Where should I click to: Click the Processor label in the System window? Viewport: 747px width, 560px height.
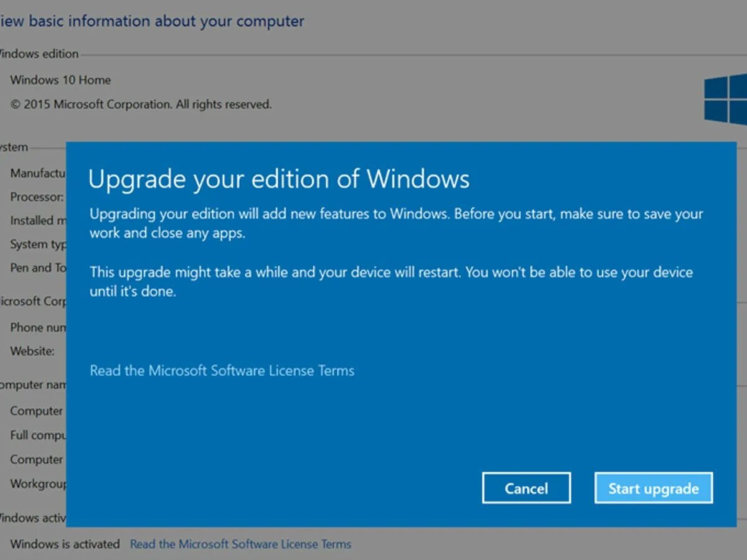click(38, 197)
